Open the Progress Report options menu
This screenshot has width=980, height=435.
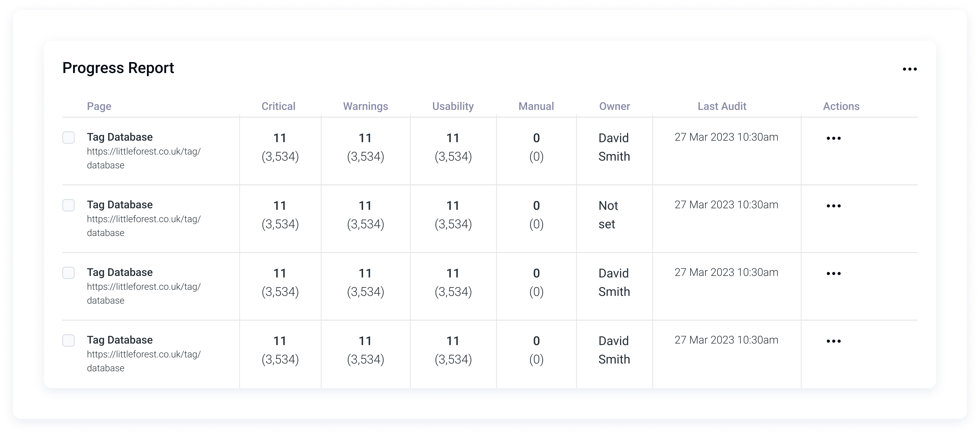(910, 69)
